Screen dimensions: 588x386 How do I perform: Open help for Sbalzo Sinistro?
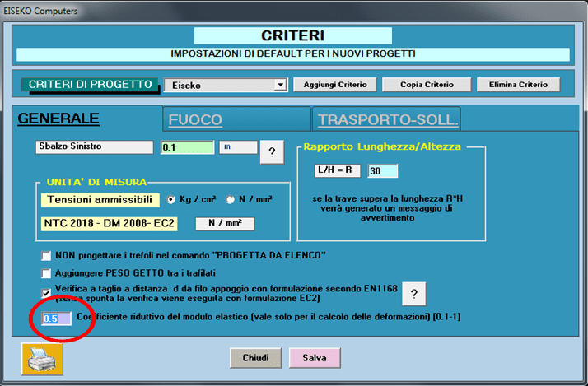point(272,152)
